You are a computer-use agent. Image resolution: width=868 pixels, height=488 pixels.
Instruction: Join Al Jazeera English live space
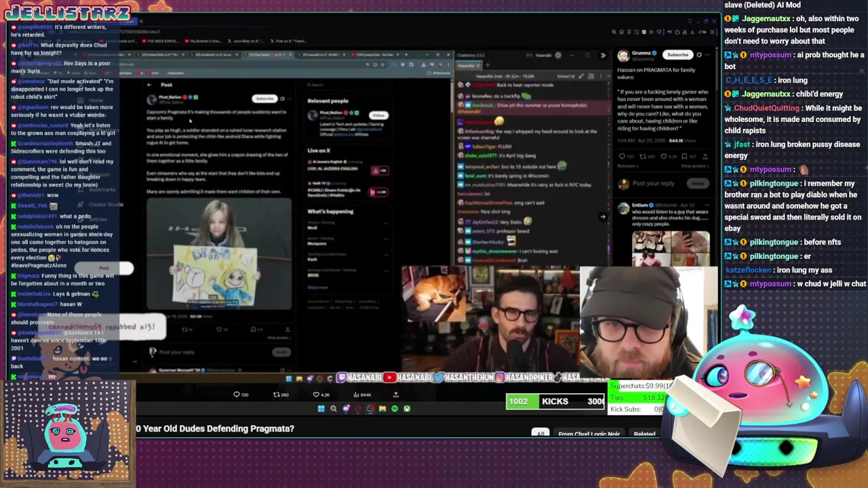[379, 170]
